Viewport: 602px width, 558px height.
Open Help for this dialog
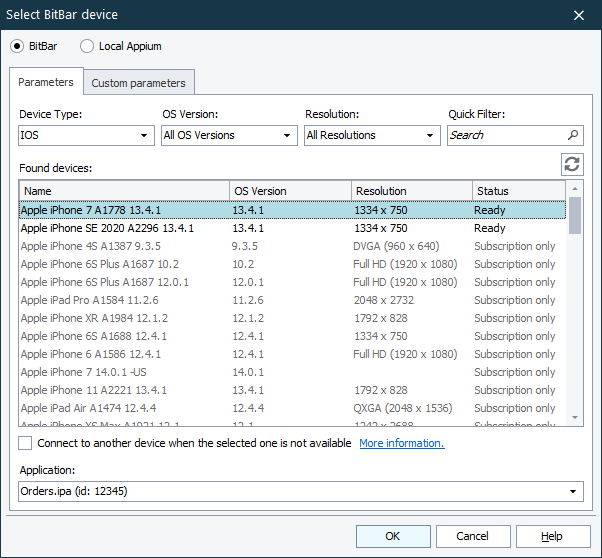553,536
